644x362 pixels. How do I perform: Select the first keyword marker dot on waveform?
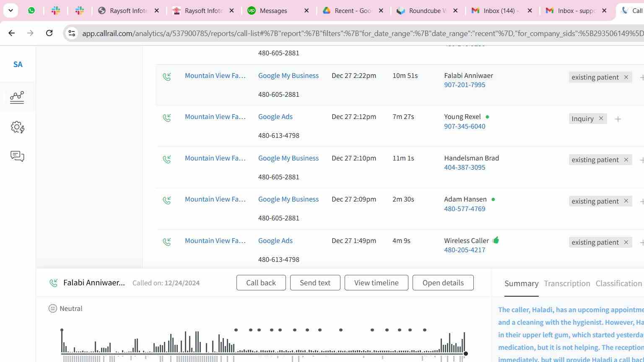click(x=236, y=330)
